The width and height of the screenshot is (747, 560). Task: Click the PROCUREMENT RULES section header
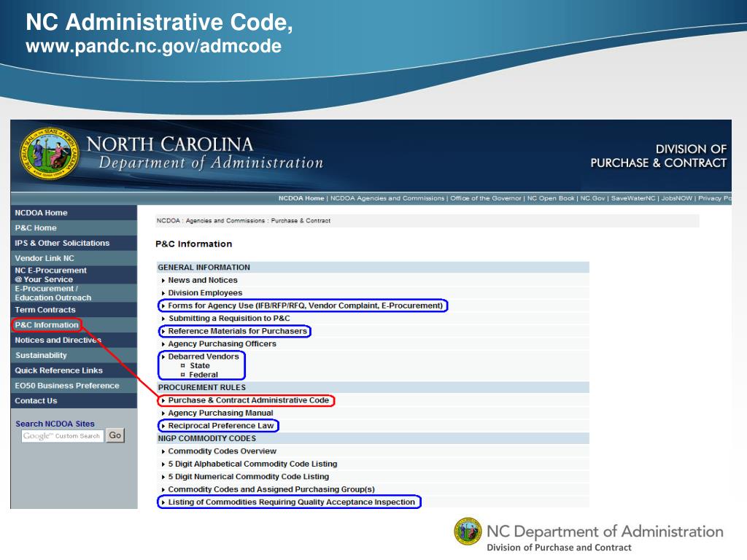[202, 388]
